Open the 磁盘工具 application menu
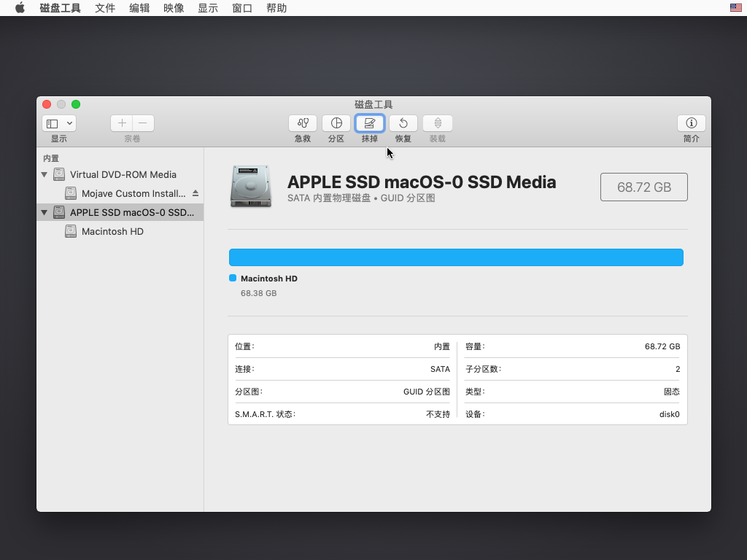Screen dimensions: 747x560 60,8
